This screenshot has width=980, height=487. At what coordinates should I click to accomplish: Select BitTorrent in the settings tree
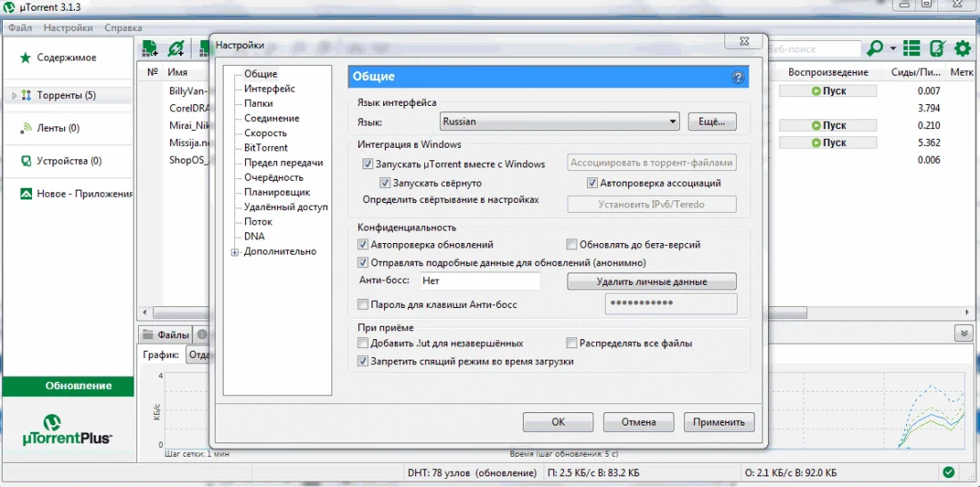click(x=265, y=148)
